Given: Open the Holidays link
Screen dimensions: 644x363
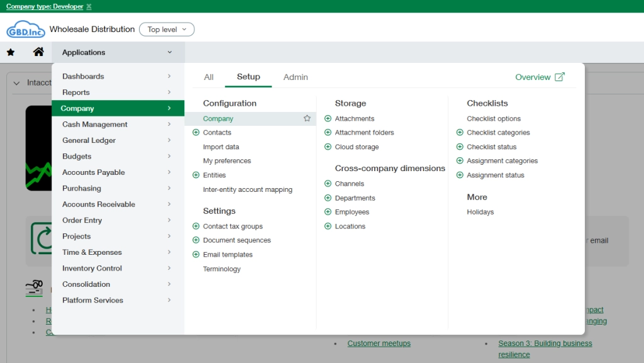Looking at the screenshot, I should point(480,212).
